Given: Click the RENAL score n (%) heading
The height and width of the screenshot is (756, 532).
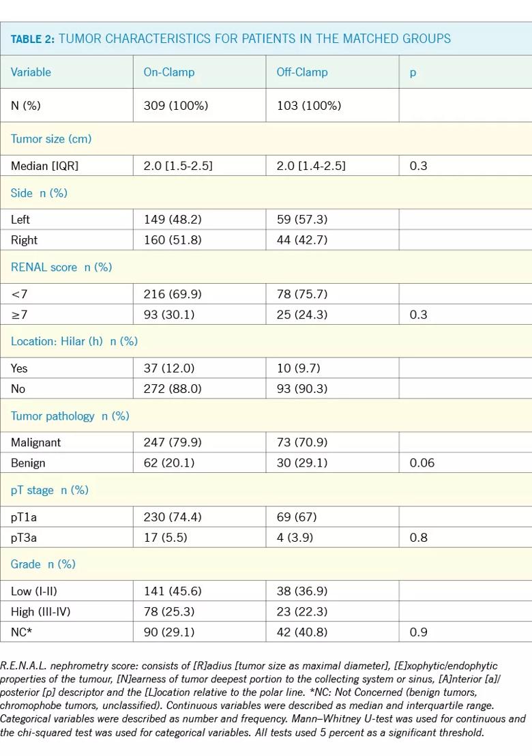Looking at the screenshot, I should point(61,267).
